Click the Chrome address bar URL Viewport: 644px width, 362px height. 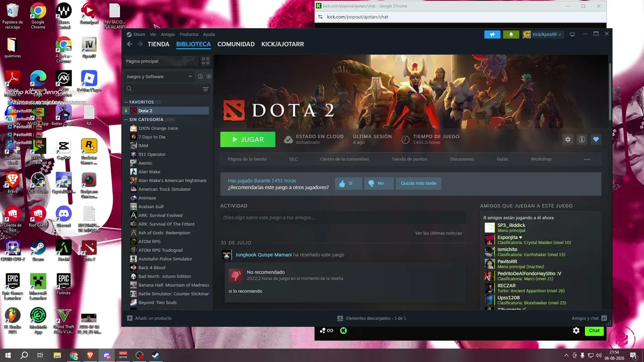click(357, 17)
